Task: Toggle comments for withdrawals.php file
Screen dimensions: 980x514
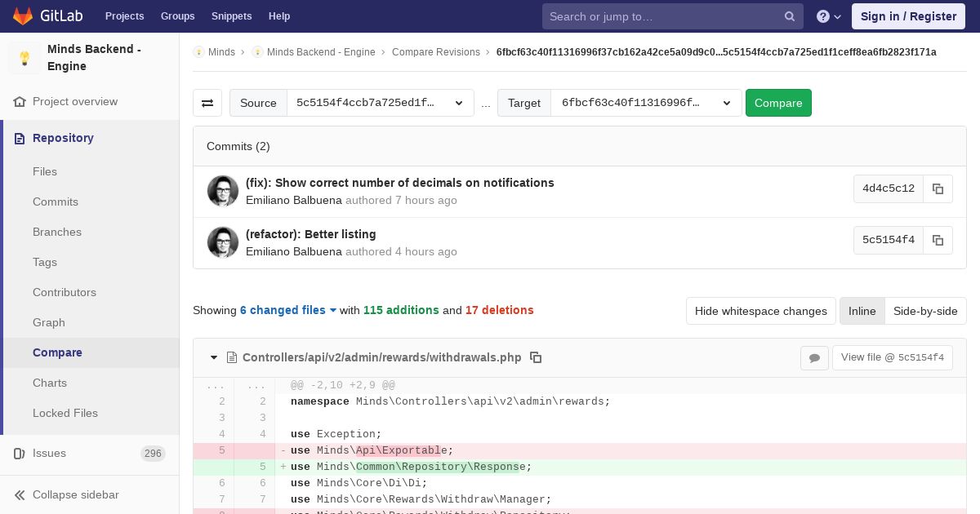Action: [814, 357]
